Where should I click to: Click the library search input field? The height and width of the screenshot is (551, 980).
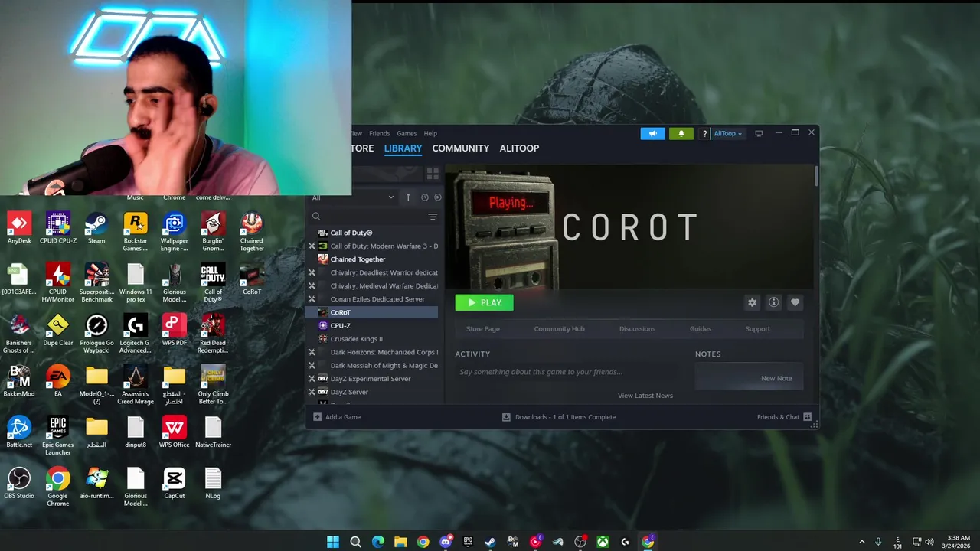click(x=373, y=217)
